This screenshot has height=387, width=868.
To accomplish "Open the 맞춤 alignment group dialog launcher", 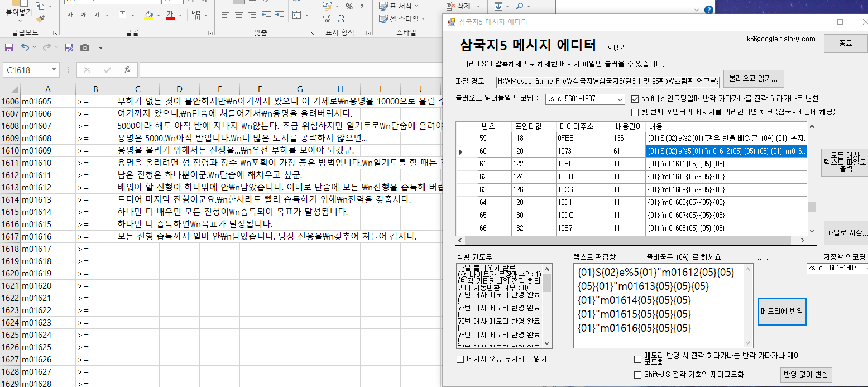I will click(x=311, y=33).
